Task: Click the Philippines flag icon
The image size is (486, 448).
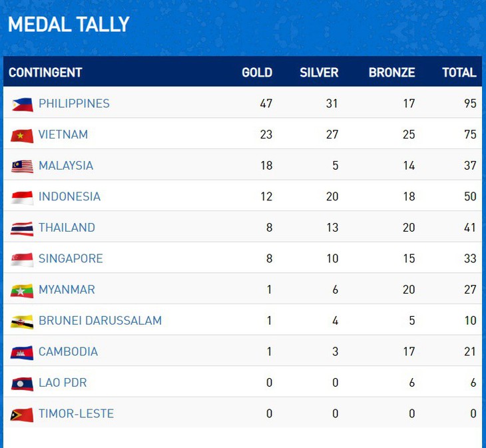Action: coord(22,104)
